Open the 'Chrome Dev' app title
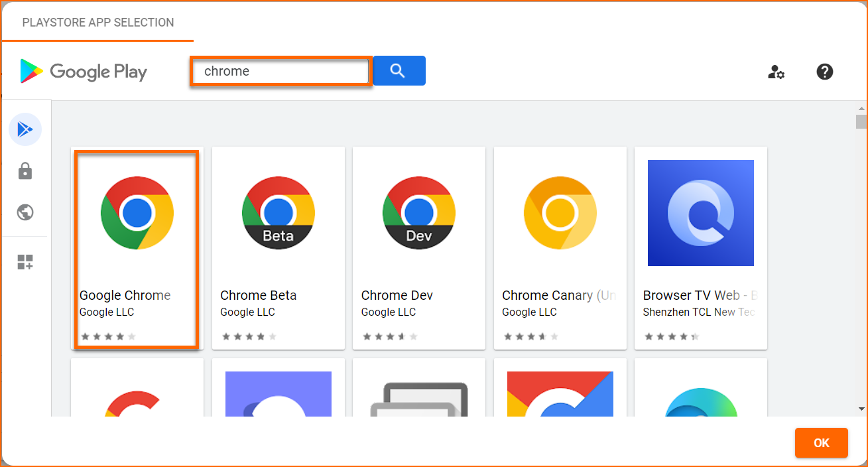 tap(397, 295)
